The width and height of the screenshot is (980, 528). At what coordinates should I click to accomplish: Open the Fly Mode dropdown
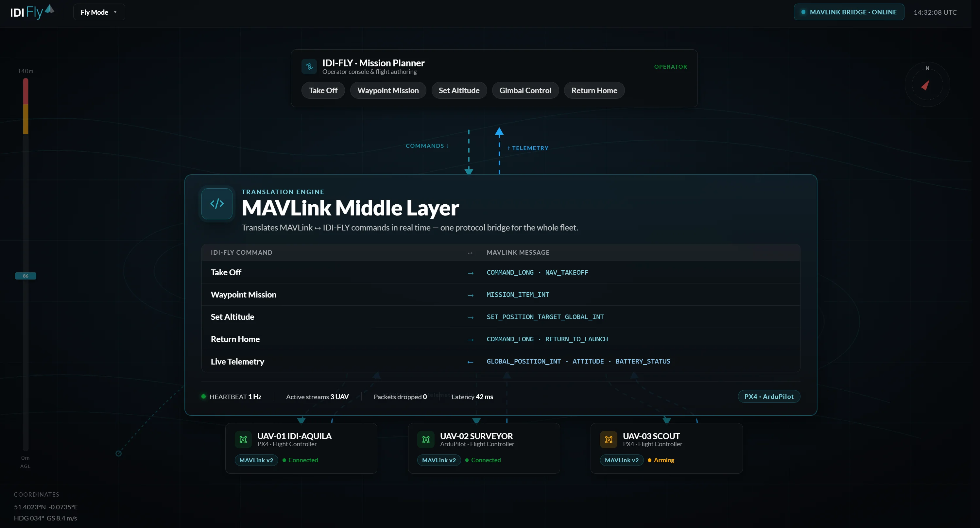coord(99,12)
